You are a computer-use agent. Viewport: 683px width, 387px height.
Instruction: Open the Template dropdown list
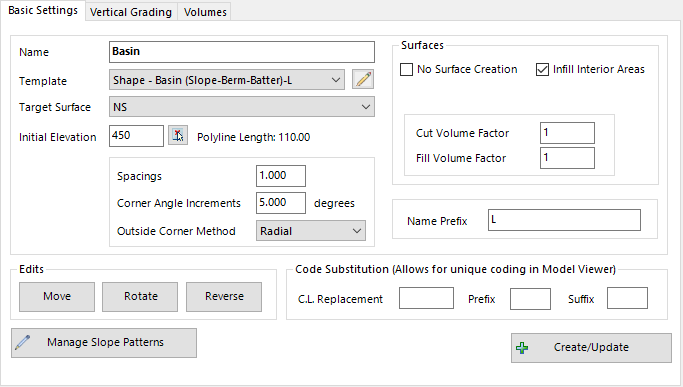[x=227, y=80]
